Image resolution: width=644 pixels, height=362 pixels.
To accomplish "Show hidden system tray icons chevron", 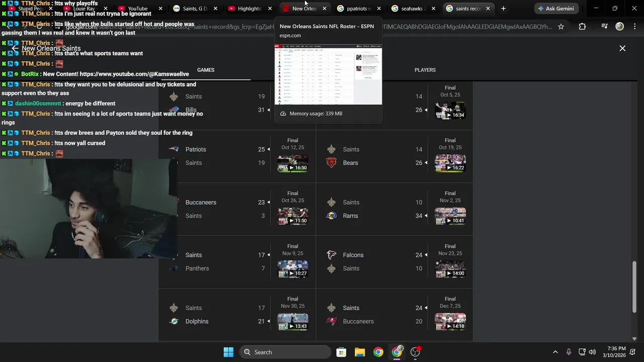I will (555, 352).
